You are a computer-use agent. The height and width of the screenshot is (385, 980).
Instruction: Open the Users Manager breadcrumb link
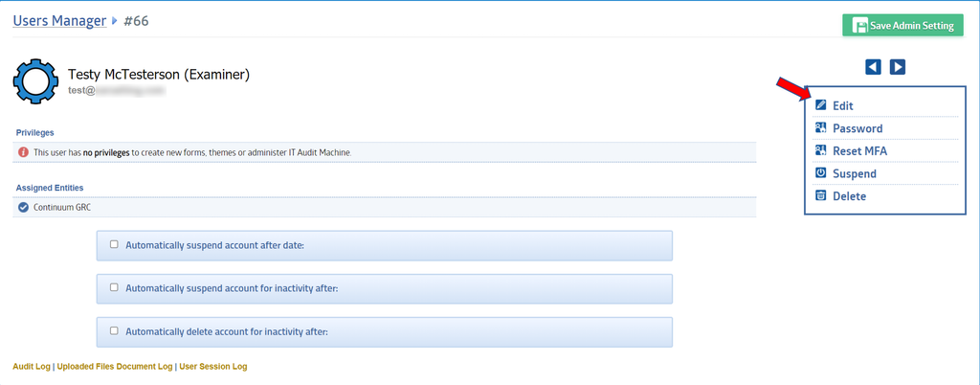tap(59, 21)
